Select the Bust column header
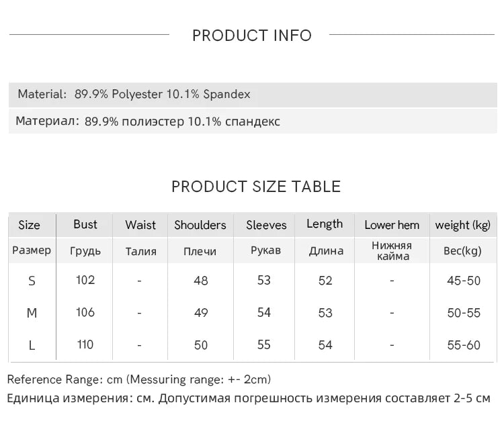This screenshot has width=504, height=423. click(85, 224)
